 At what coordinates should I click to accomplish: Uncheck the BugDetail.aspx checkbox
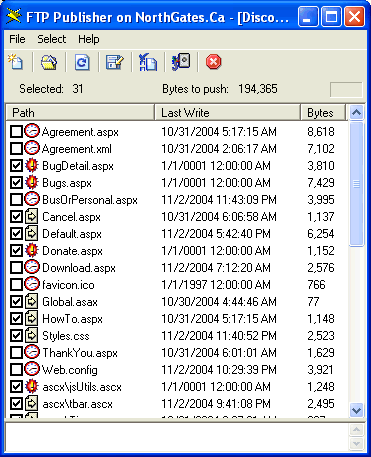click(x=16, y=166)
